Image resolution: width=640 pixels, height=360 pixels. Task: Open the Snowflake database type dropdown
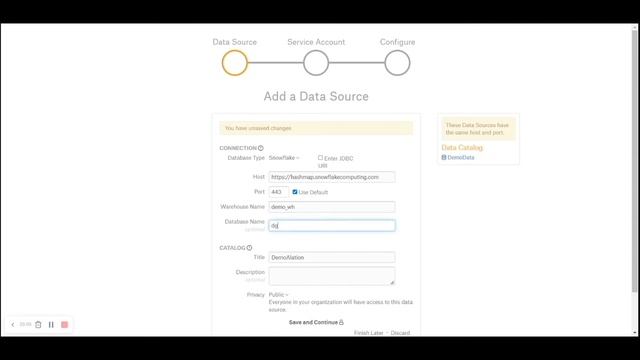(x=284, y=158)
